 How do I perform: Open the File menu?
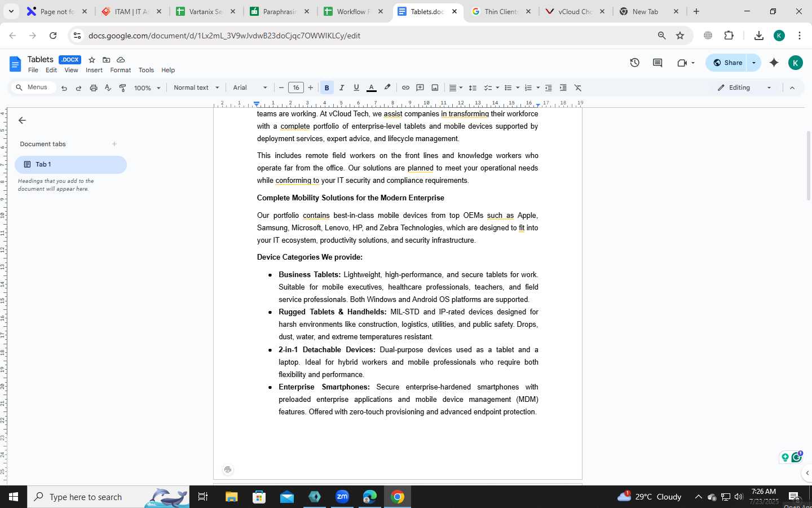[x=33, y=70]
